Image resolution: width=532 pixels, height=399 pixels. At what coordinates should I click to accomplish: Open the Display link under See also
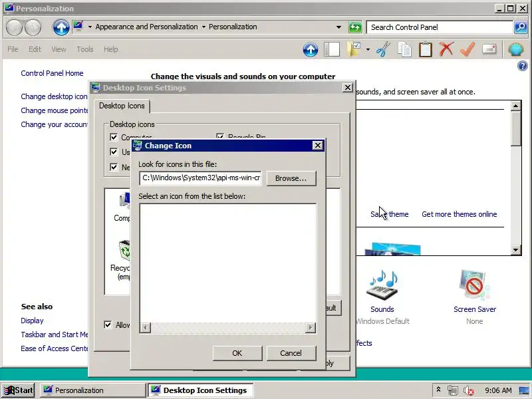(x=32, y=321)
